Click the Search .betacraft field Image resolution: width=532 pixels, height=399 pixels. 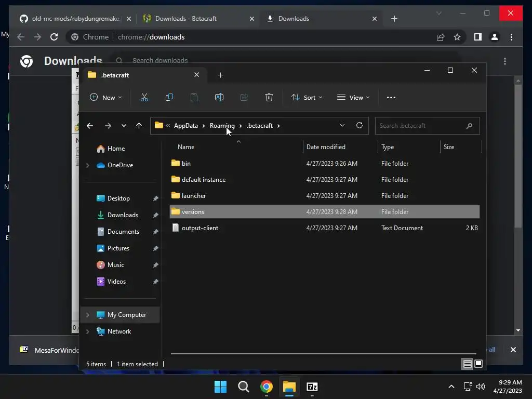pyautogui.click(x=427, y=126)
